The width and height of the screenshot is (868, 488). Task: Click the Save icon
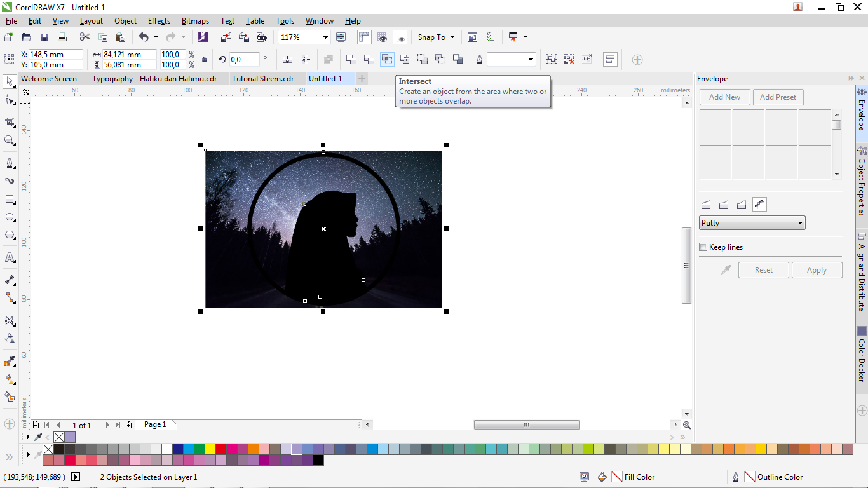pyautogui.click(x=44, y=37)
